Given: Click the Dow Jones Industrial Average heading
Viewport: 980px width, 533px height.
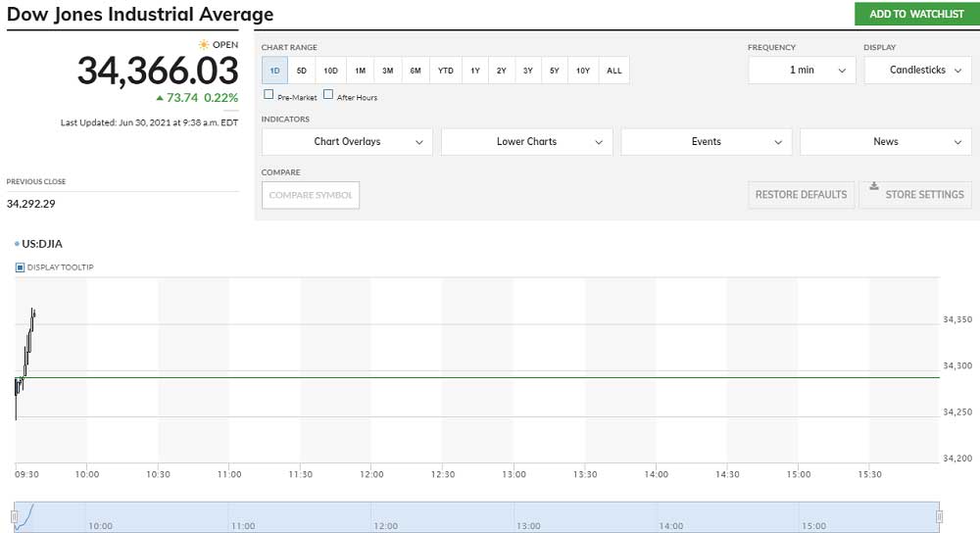Looking at the screenshot, I should (x=140, y=14).
